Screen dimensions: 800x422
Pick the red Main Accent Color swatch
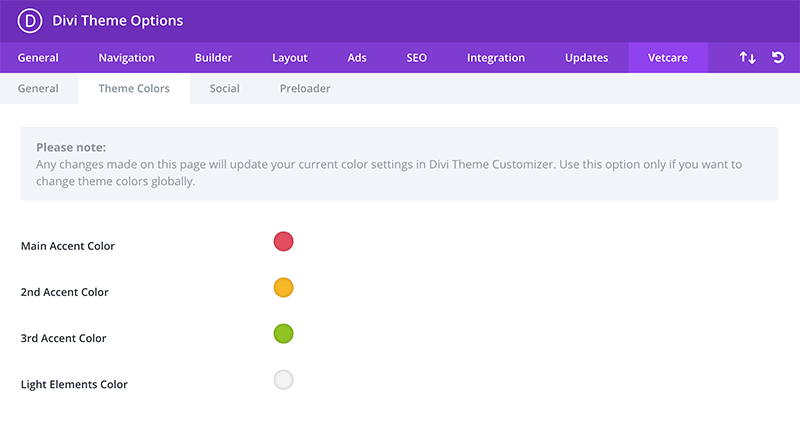pos(283,241)
